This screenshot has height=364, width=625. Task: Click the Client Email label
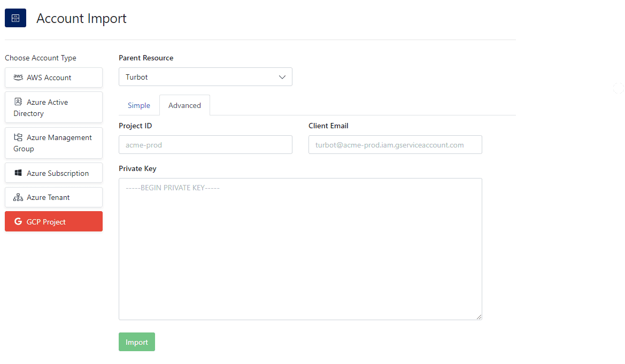pos(328,126)
